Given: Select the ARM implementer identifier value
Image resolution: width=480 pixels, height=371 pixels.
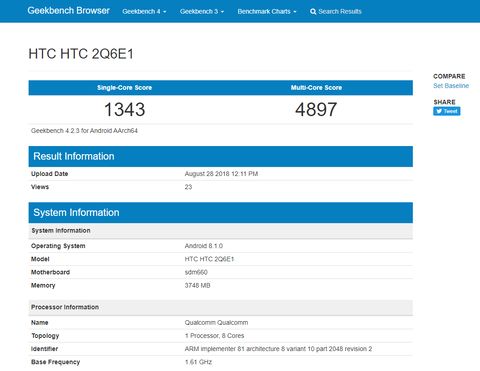Looking at the screenshot, I should coord(278,349).
